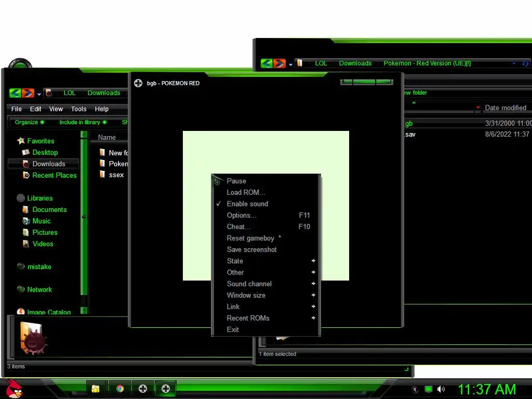532x399 pixels.
Task: Open the View menu
Action: click(56, 109)
